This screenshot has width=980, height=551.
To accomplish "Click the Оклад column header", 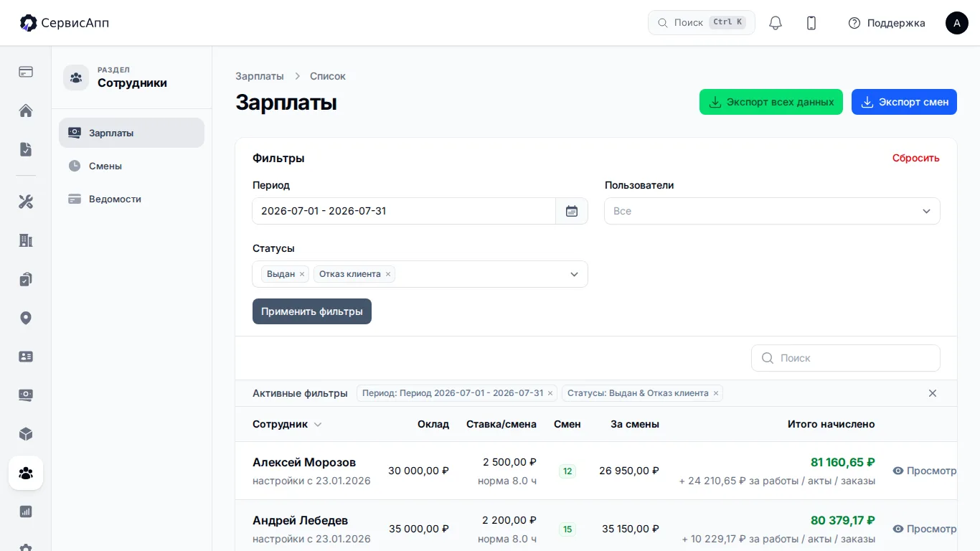I will click(x=433, y=424).
